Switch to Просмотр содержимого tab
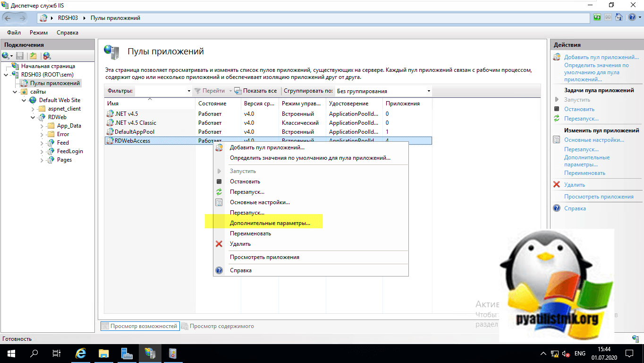This screenshot has height=363, width=644. pyautogui.click(x=218, y=326)
